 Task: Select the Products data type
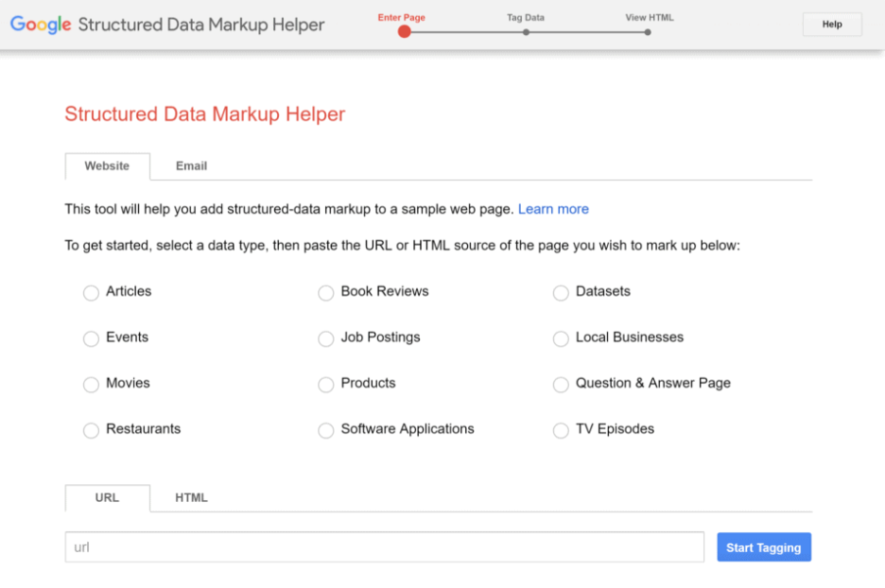(x=325, y=385)
